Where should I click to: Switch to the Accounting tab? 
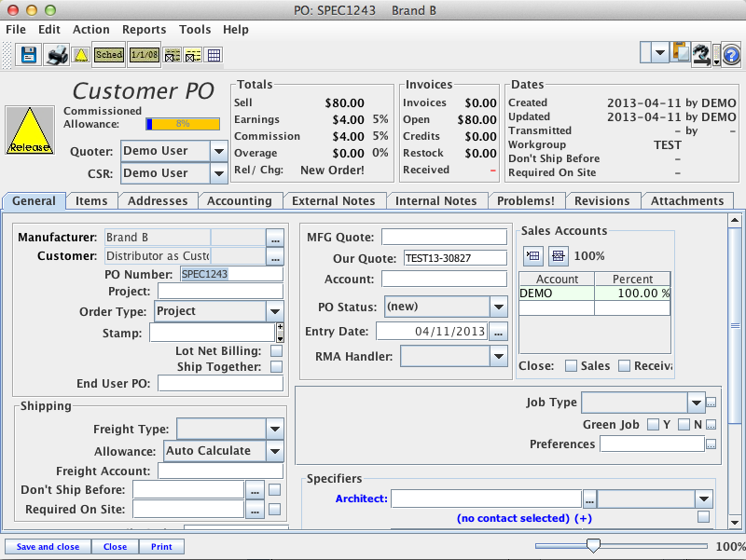240,201
